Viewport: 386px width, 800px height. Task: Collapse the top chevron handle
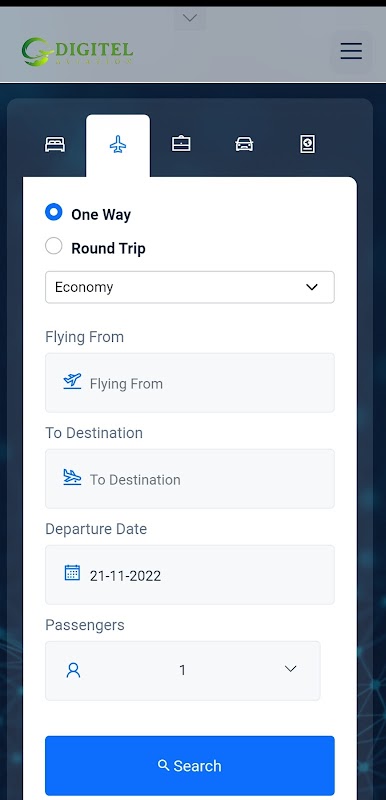click(190, 18)
